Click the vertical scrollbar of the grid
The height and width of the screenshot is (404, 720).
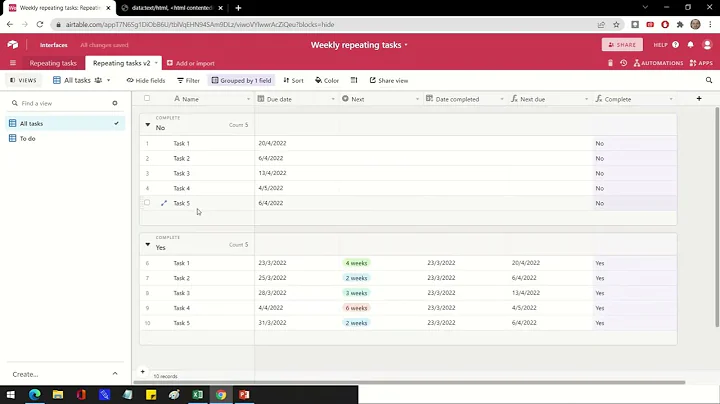point(717,217)
